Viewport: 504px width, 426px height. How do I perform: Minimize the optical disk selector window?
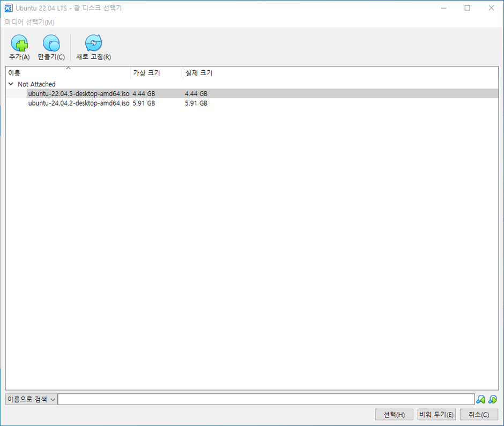pyautogui.click(x=444, y=8)
